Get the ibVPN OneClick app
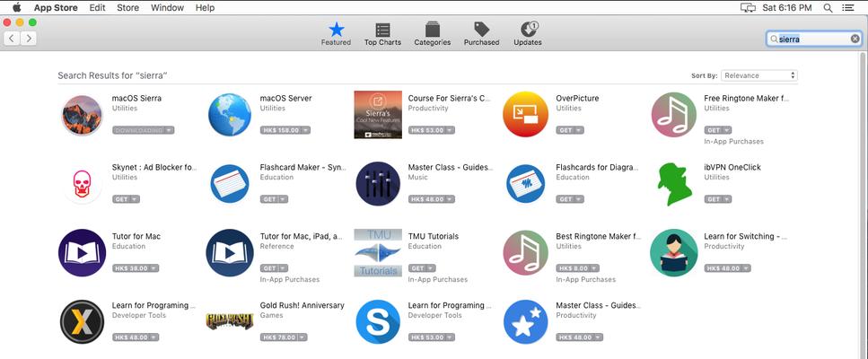The image size is (868, 359). (x=718, y=199)
